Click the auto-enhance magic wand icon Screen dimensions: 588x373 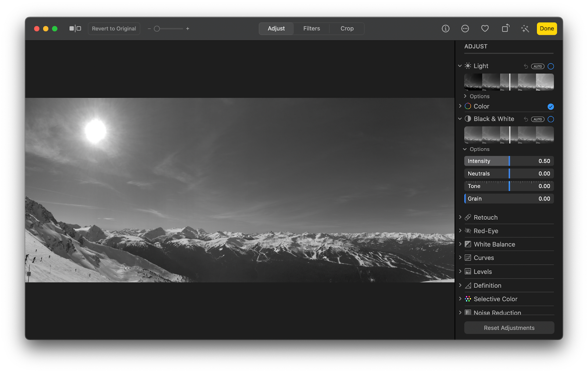(525, 28)
